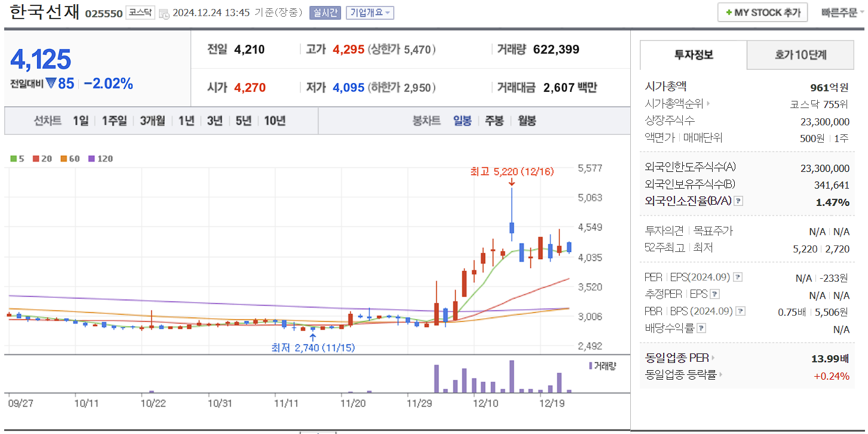This screenshot has width=868, height=434.
Task: Switch to the 호가 10단계 tab
Action: pyautogui.click(x=800, y=54)
